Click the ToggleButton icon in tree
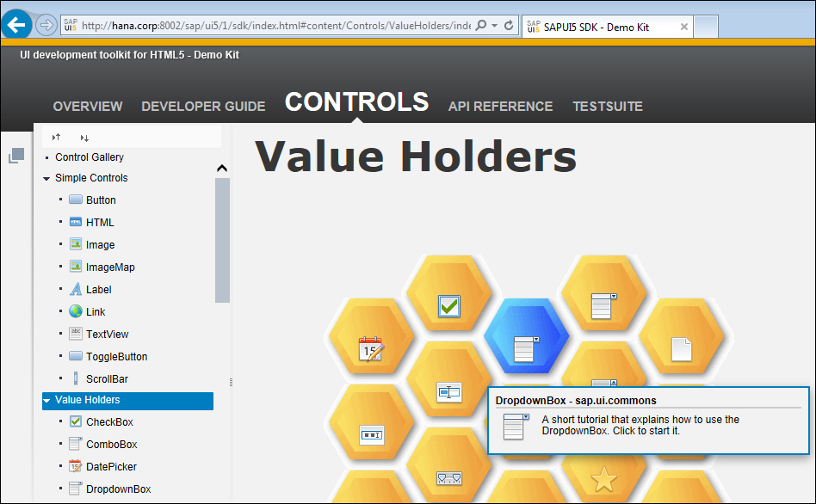Screen dimensions: 816x504 (x=76, y=356)
